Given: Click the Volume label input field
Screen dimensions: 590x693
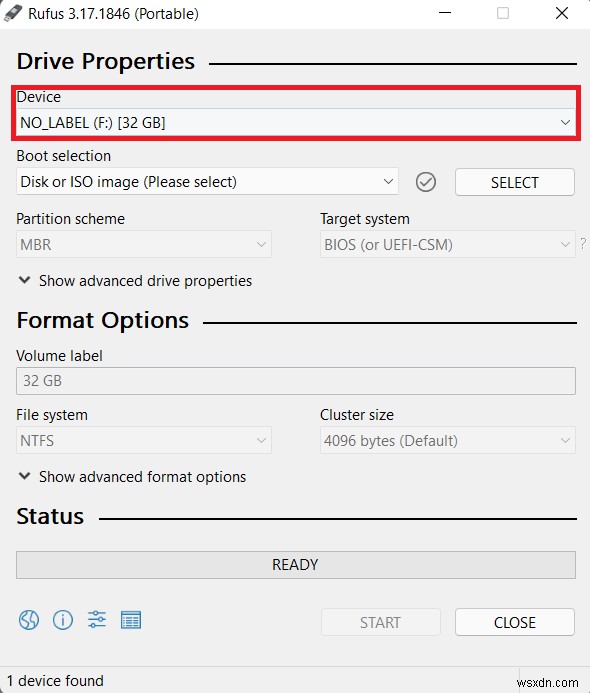Looking at the screenshot, I should (x=296, y=381).
